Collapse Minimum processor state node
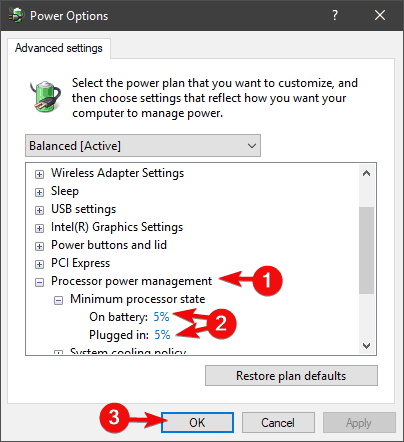 point(58,301)
